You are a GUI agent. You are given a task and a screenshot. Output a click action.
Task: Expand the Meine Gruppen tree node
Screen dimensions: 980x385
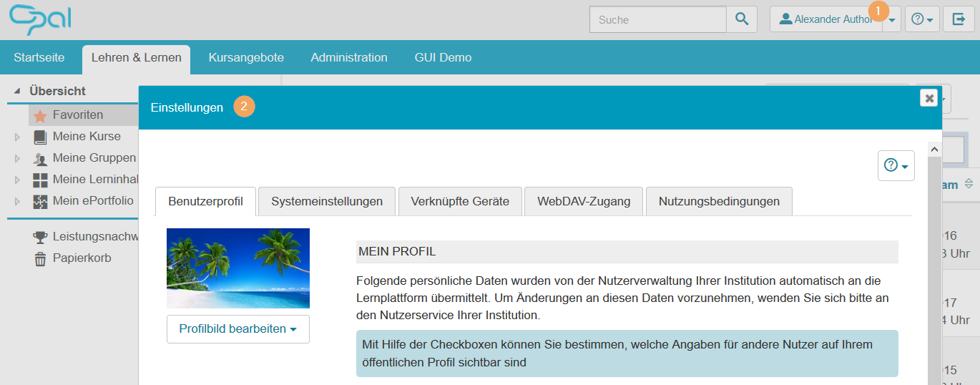click(x=18, y=158)
